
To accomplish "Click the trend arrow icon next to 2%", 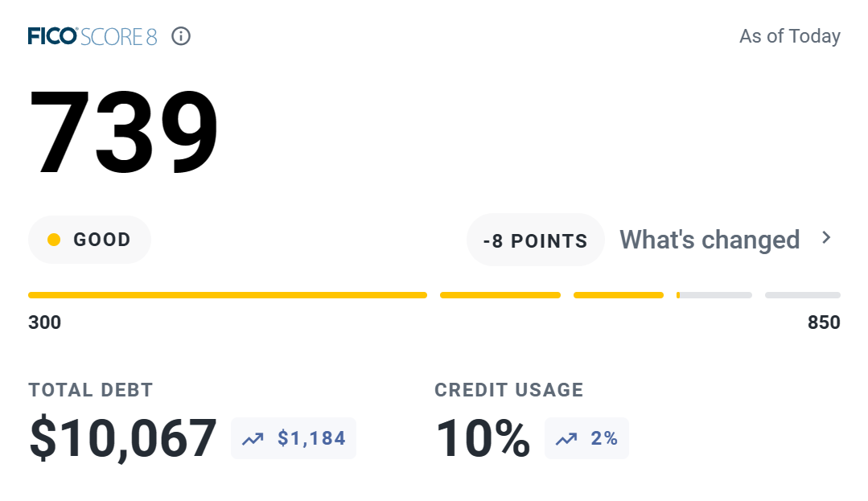I will click(566, 438).
